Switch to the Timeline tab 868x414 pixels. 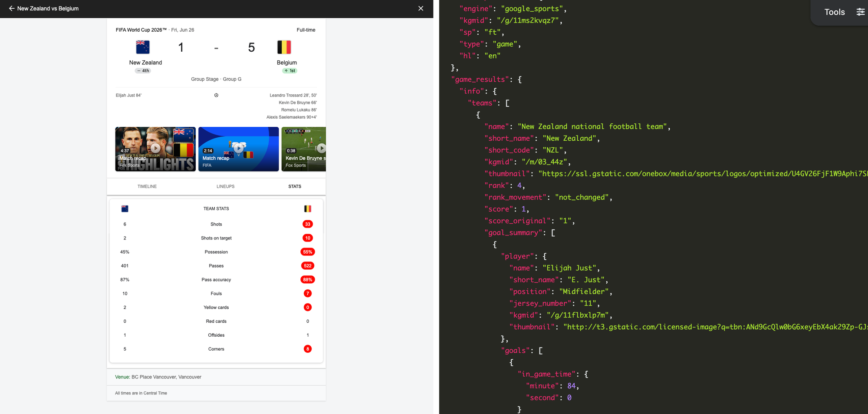147,186
